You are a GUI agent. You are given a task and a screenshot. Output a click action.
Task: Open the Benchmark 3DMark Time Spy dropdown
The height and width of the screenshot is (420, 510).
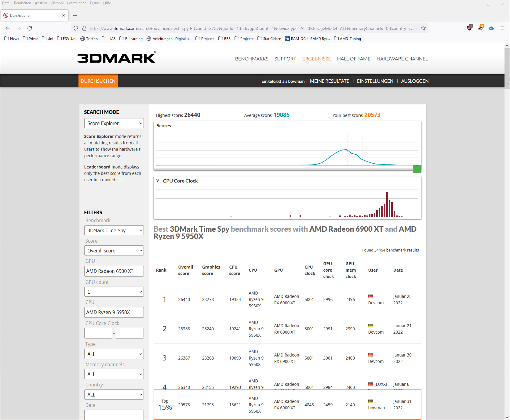pos(114,230)
